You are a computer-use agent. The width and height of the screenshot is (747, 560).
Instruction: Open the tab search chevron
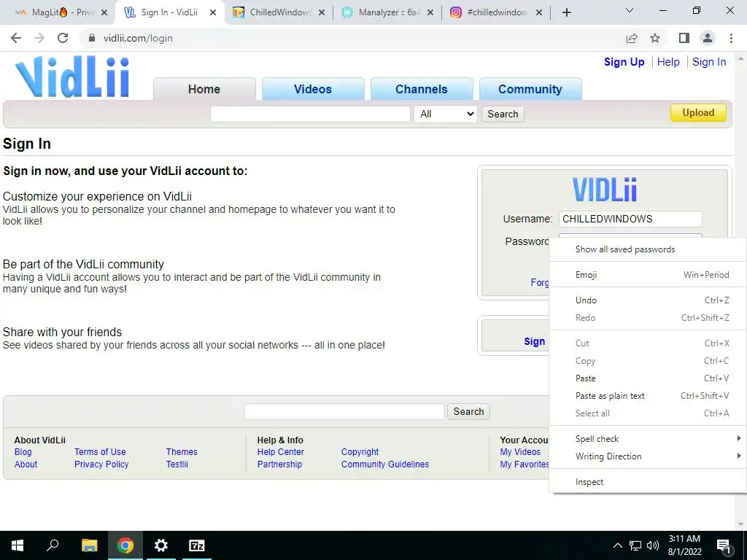[x=630, y=10]
